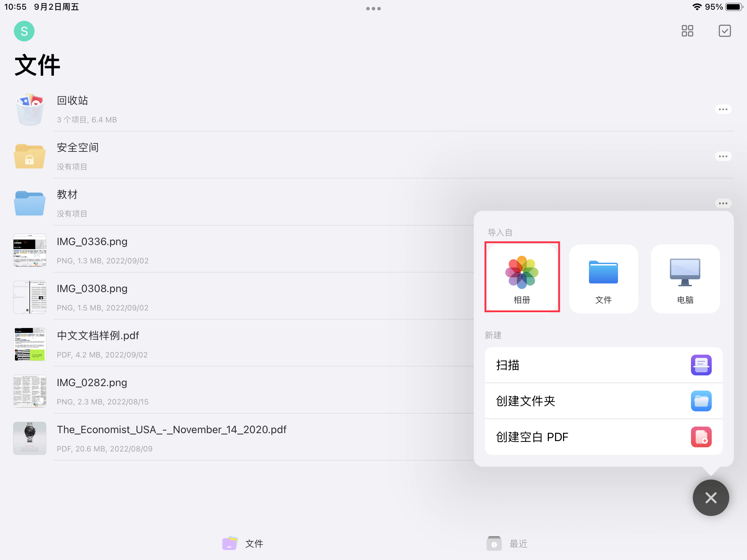The image size is (747, 560).
Task: Switch to grid view layout
Action: pyautogui.click(x=687, y=31)
